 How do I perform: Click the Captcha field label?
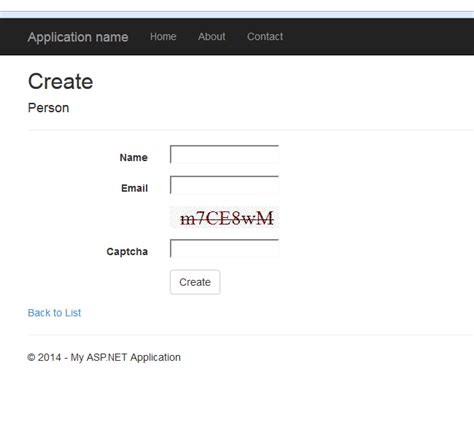[127, 251]
